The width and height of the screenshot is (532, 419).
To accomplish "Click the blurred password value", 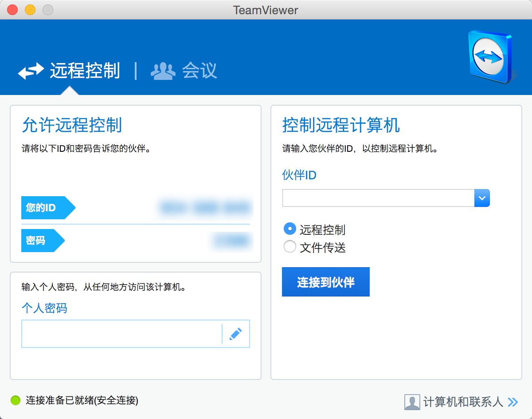I will [232, 241].
